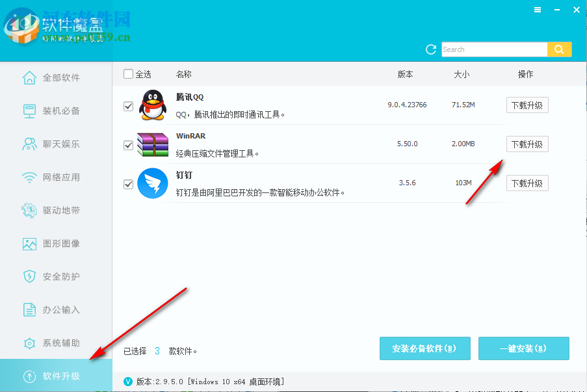
Task: Click the refresh icon beside search
Action: pyautogui.click(x=431, y=49)
